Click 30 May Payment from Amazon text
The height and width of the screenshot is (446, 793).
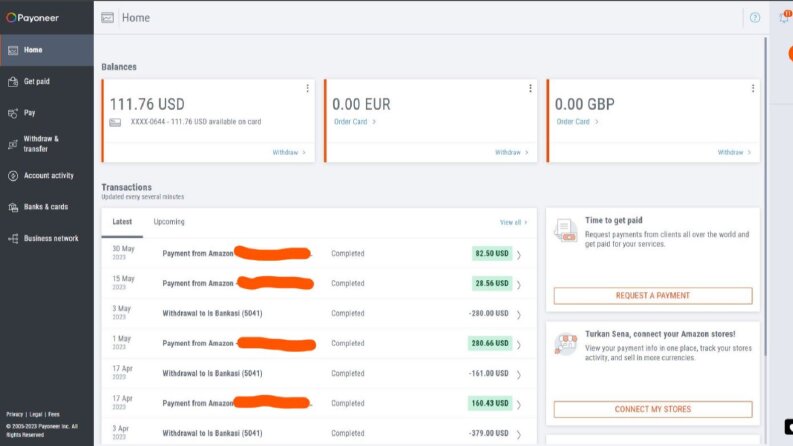(198, 253)
